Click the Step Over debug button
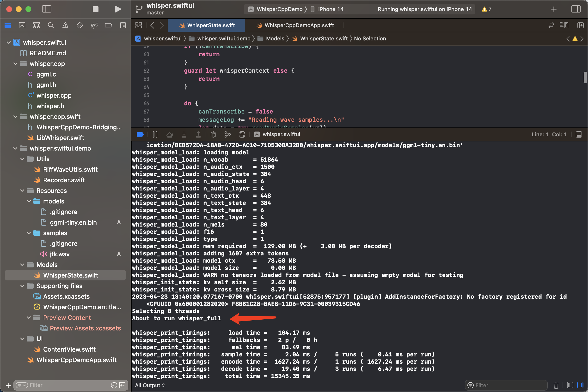 [170, 134]
